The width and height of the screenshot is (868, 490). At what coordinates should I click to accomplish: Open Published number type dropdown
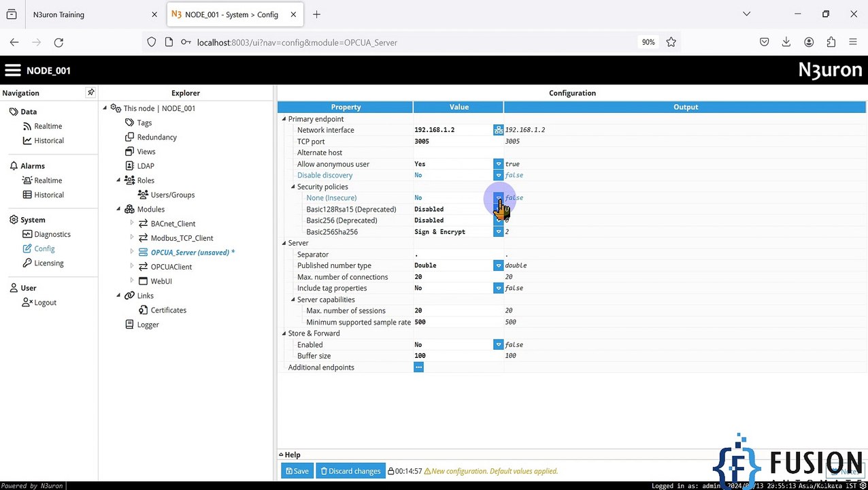498,265
